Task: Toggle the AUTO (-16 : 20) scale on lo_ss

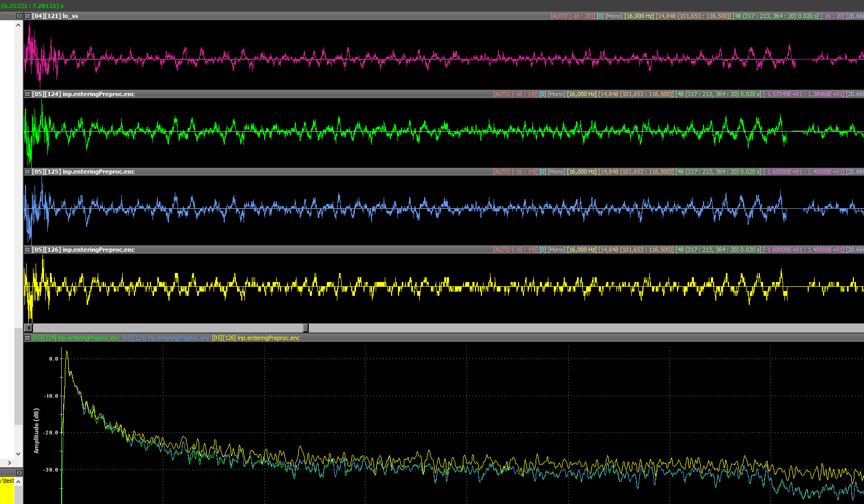Action: [x=572, y=16]
